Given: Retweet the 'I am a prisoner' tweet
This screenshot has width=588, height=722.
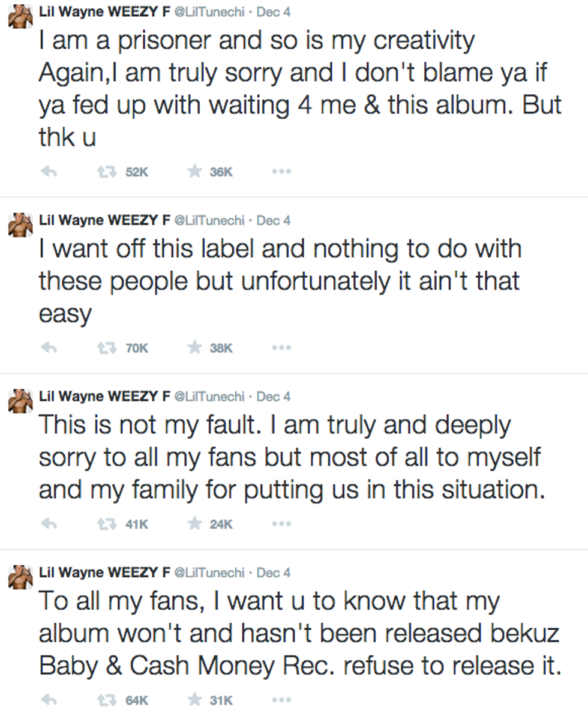Looking at the screenshot, I should pos(106,172).
